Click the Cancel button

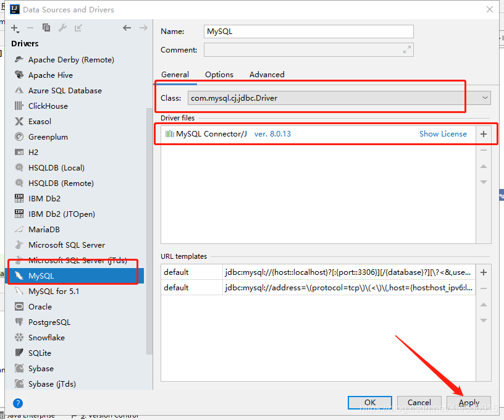419,403
